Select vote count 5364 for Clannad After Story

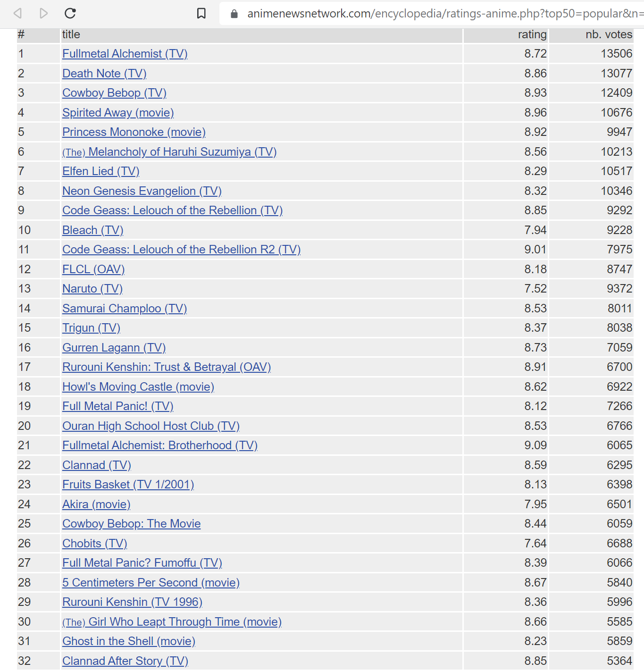pos(619,661)
